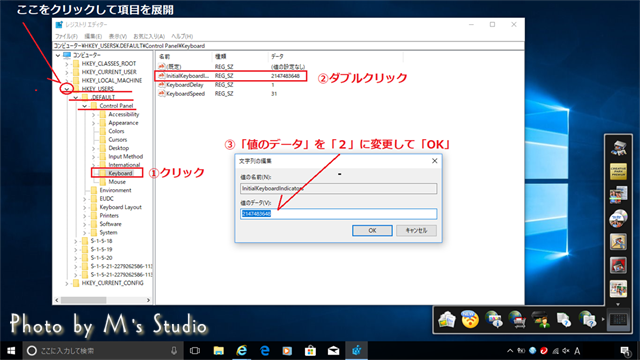This screenshot has width=640, height=360.
Task: Open the smiley face NEW launcher icon
Action: 470,320
